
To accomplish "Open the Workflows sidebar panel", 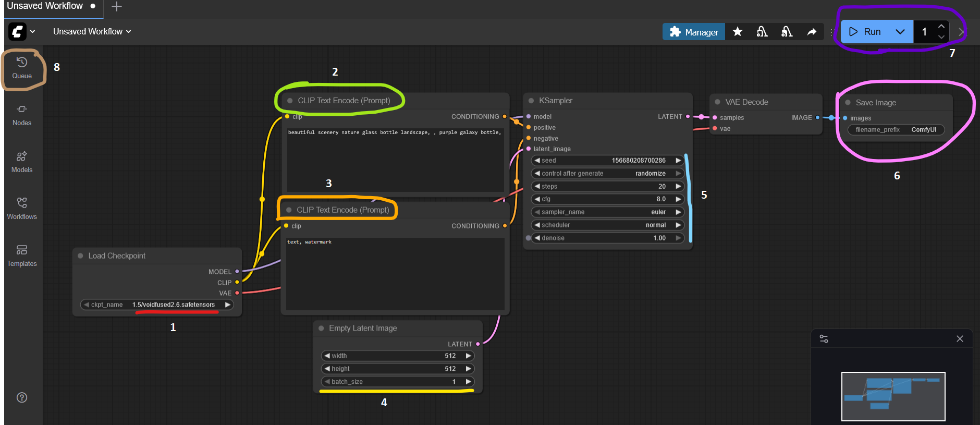I will pos(22,209).
